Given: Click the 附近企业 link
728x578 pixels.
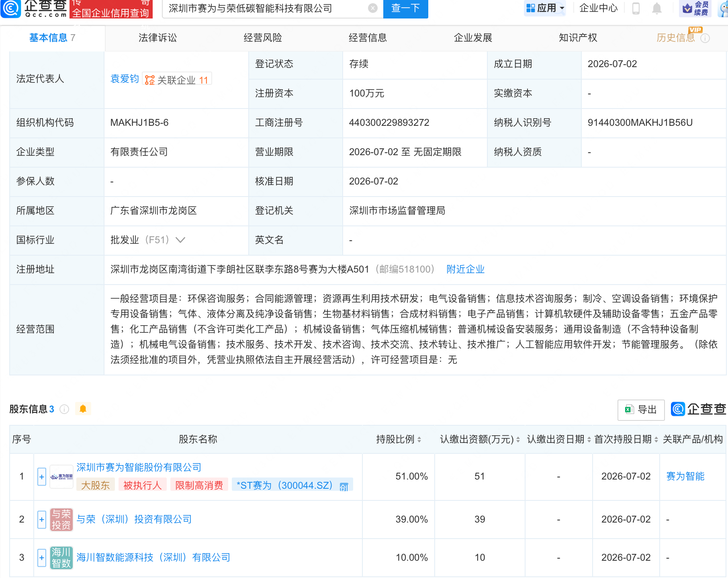Looking at the screenshot, I should point(466,269).
